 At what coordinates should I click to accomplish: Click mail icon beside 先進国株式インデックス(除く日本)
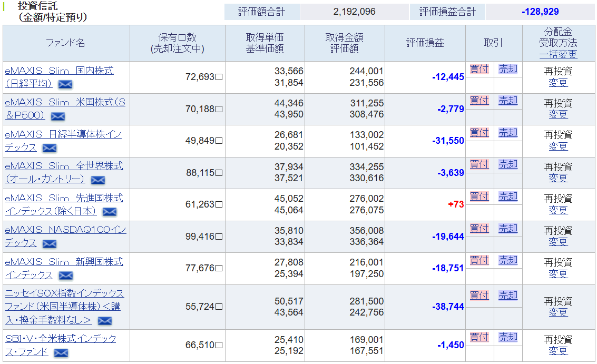[110, 212]
